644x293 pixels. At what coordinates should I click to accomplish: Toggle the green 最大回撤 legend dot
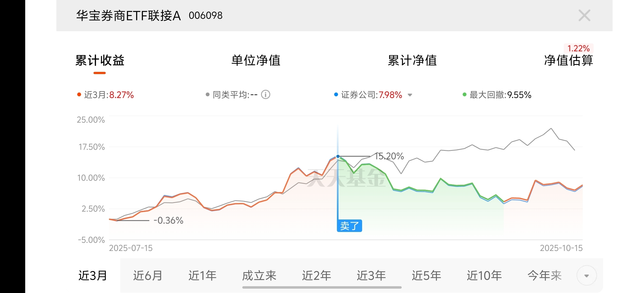click(464, 95)
